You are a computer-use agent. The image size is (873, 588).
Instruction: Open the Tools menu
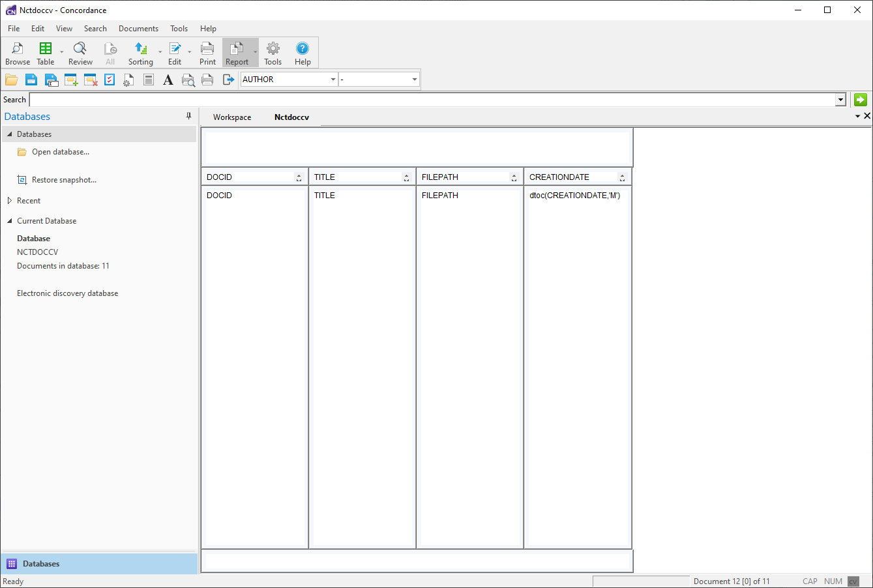pos(179,29)
